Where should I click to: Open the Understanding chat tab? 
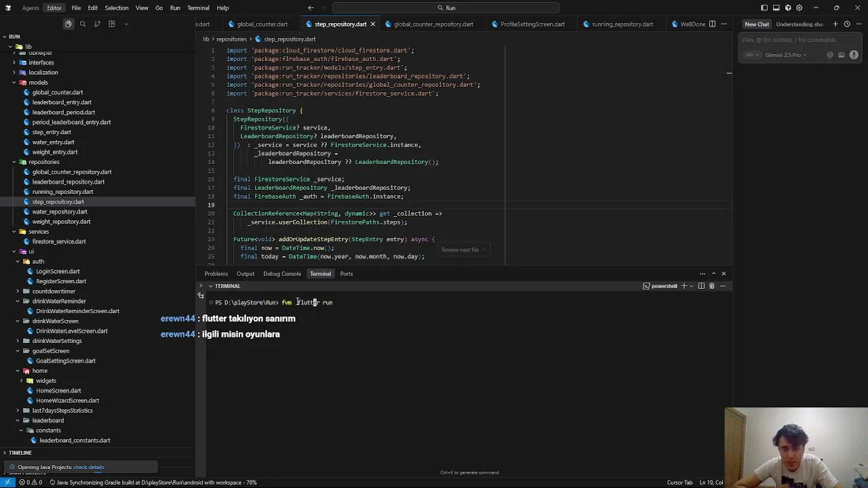tap(800, 24)
